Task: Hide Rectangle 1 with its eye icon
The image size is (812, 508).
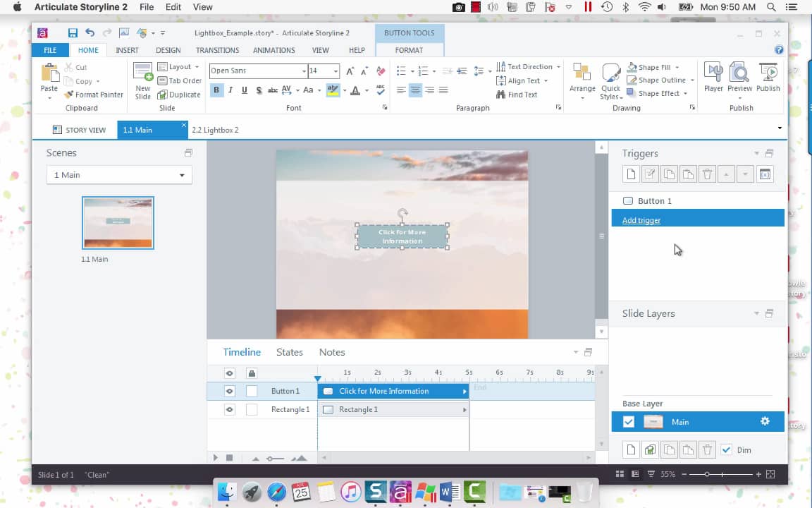Action: [229, 409]
